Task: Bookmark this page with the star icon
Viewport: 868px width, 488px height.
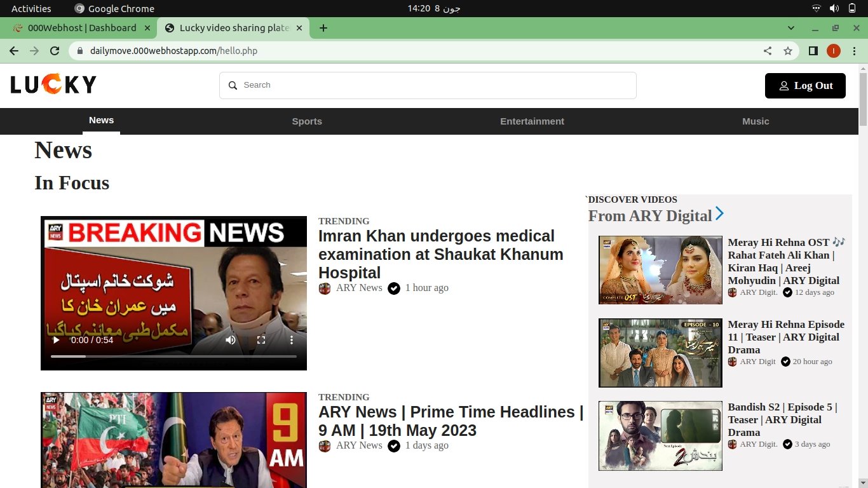Action: tap(788, 51)
